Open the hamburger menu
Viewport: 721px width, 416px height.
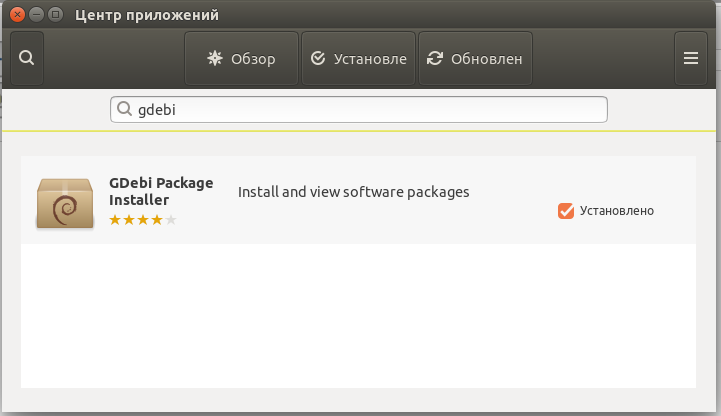tap(690, 58)
